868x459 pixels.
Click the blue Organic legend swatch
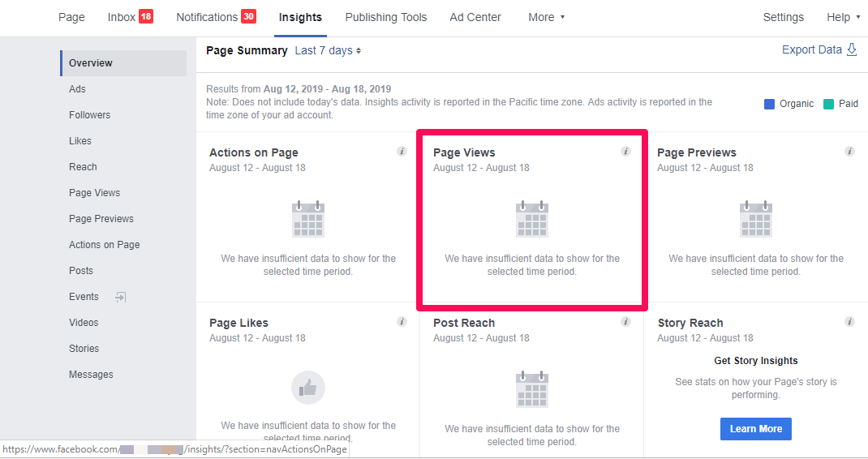point(770,104)
